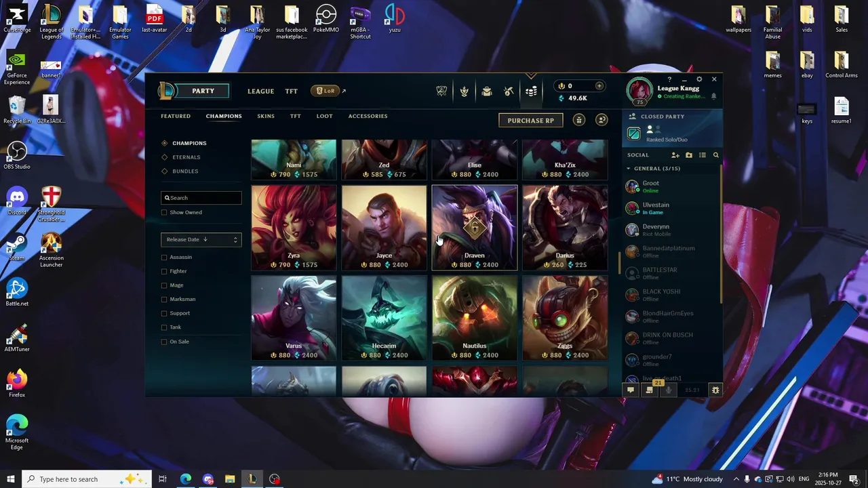Click the champion search field

(201, 198)
